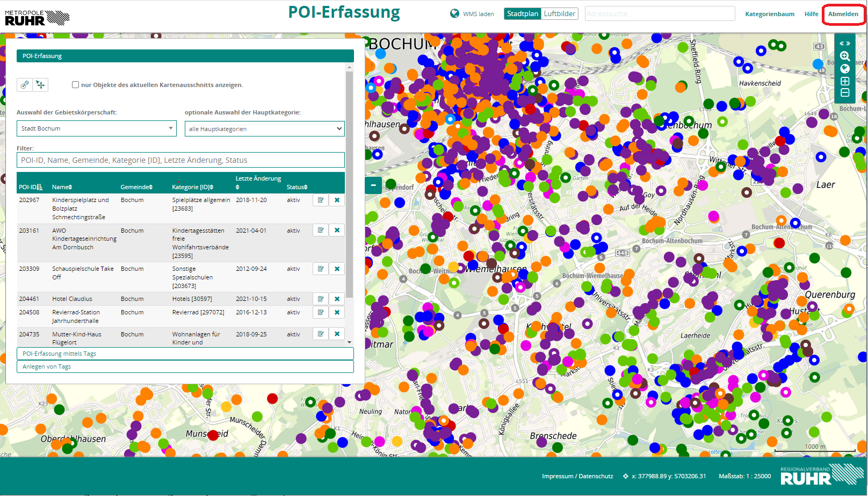Click scroll-down arrow of POI list
This screenshot has height=496, width=868.
349,342
